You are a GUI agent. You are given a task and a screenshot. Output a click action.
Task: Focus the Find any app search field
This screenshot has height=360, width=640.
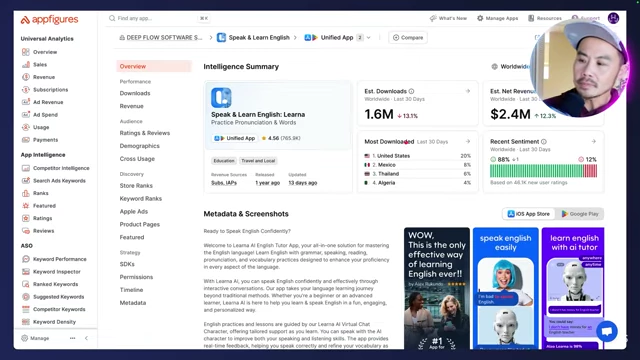159,18
